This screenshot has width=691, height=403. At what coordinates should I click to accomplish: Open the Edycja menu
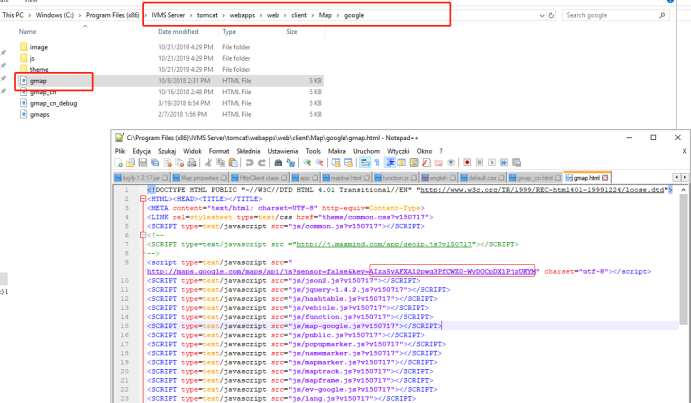point(141,151)
